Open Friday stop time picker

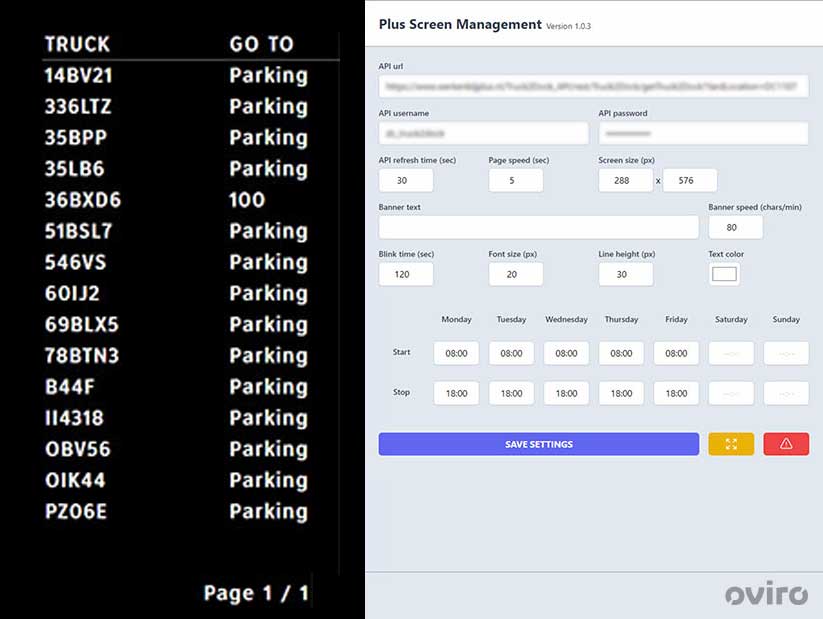(x=676, y=393)
